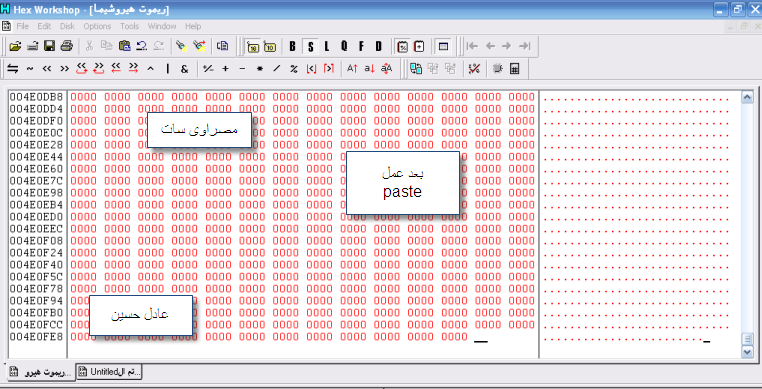762x389 pixels.
Task: Switch to the Untitled document tab
Action: point(109,372)
